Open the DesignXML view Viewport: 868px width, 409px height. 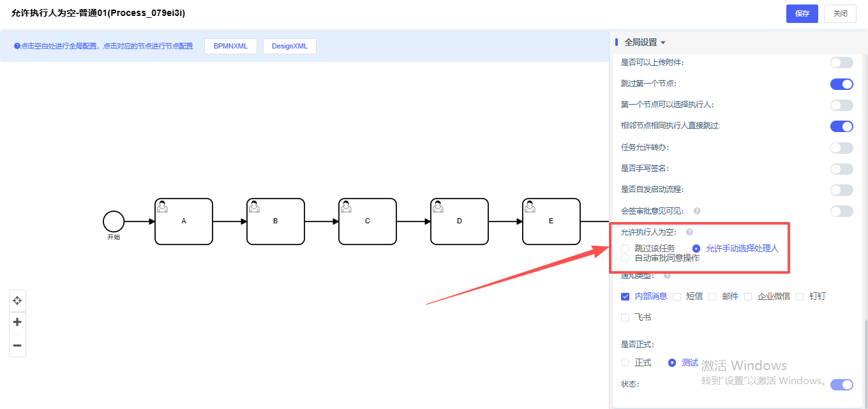coord(289,46)
